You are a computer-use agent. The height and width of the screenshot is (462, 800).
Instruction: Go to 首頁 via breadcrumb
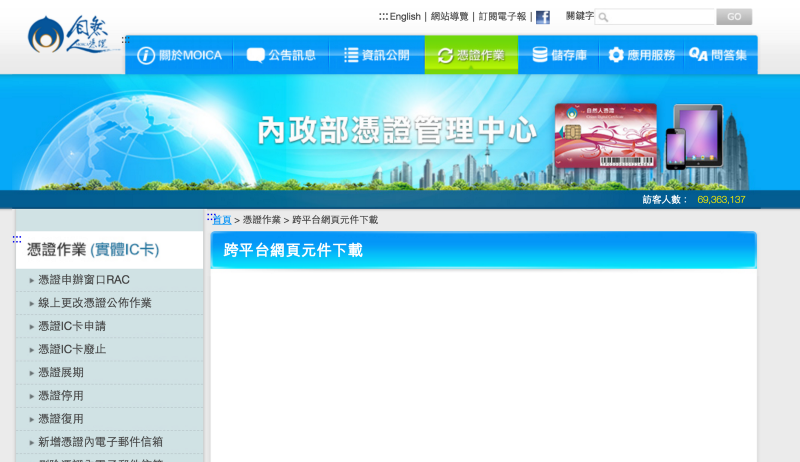click(222, 220)
